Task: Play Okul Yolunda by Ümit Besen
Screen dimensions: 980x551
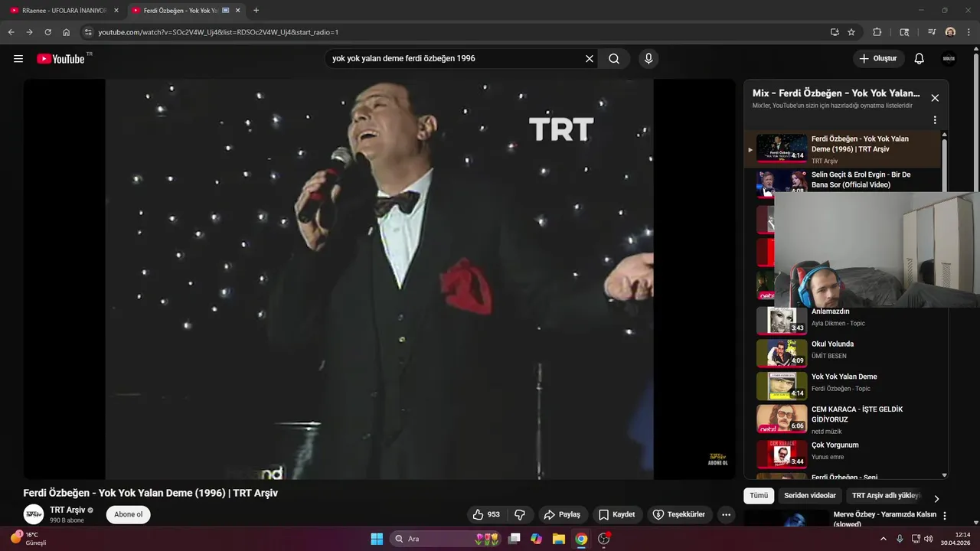Action: [x=842, y=353]
